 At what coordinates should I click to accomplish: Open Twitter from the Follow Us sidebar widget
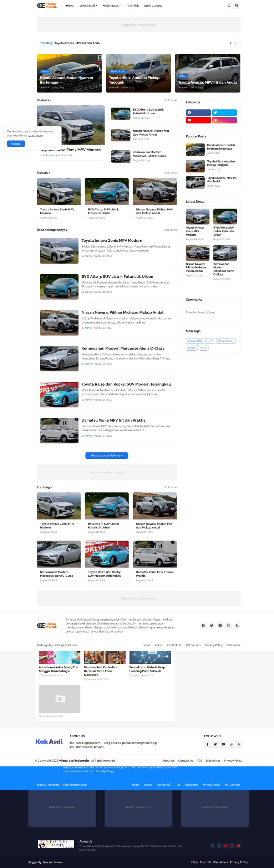click(224, 112)
